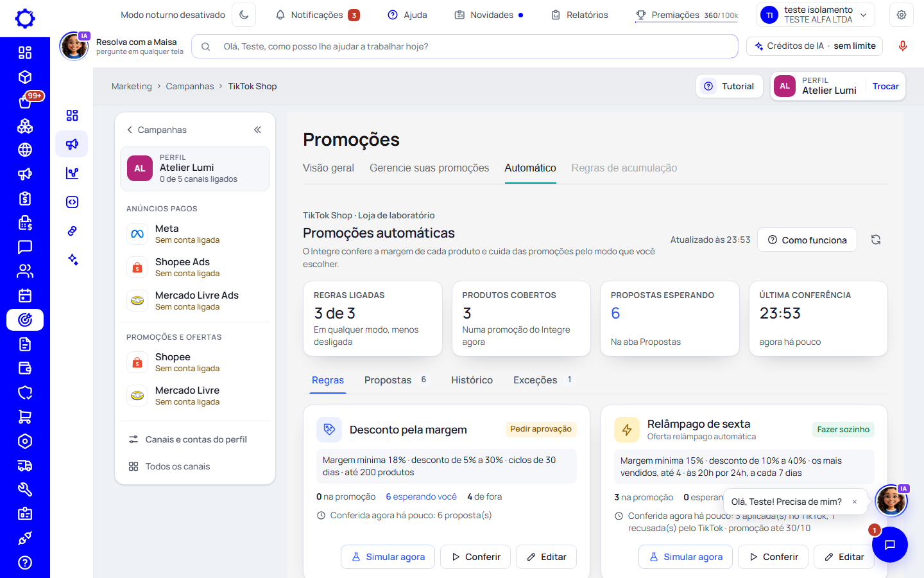Select Meta under Anúncios pagos
924x578 pixels.
pyautogui.click(x=195, y=234)
